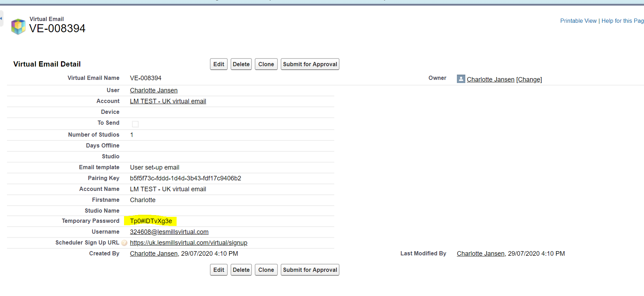
Task: Click the Email template field label
Action: pyautogui.click(x=99, y=167)
